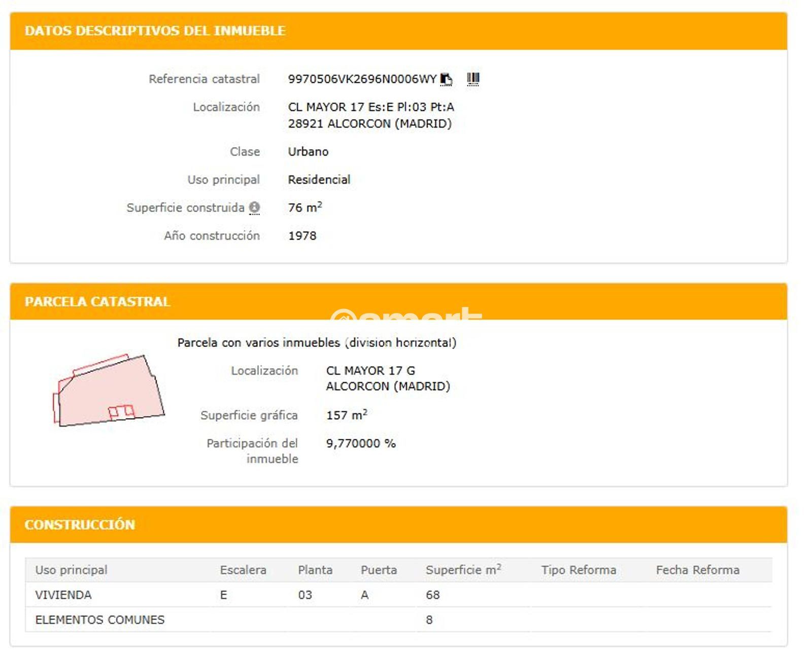Click the Tipo Reforma column header
Image resolution: width=812 pixels, height=654 pixels.
tap(578, 570)
